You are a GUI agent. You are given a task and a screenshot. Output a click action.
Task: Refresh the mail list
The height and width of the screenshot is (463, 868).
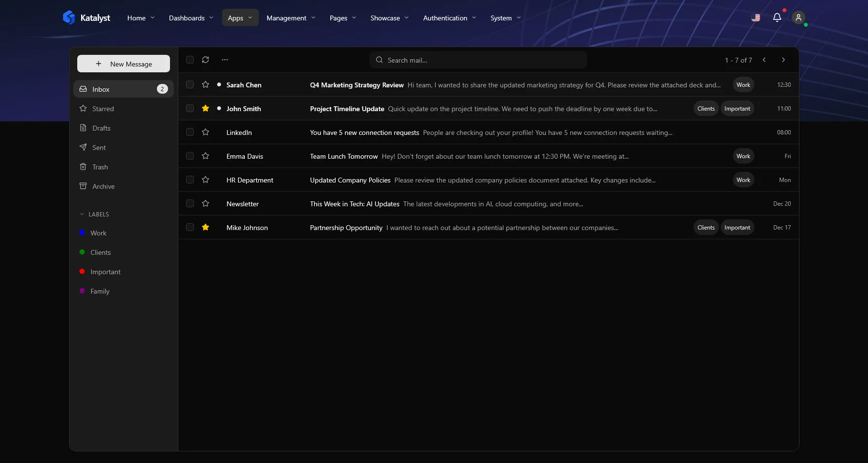click(x=205, y=60)
